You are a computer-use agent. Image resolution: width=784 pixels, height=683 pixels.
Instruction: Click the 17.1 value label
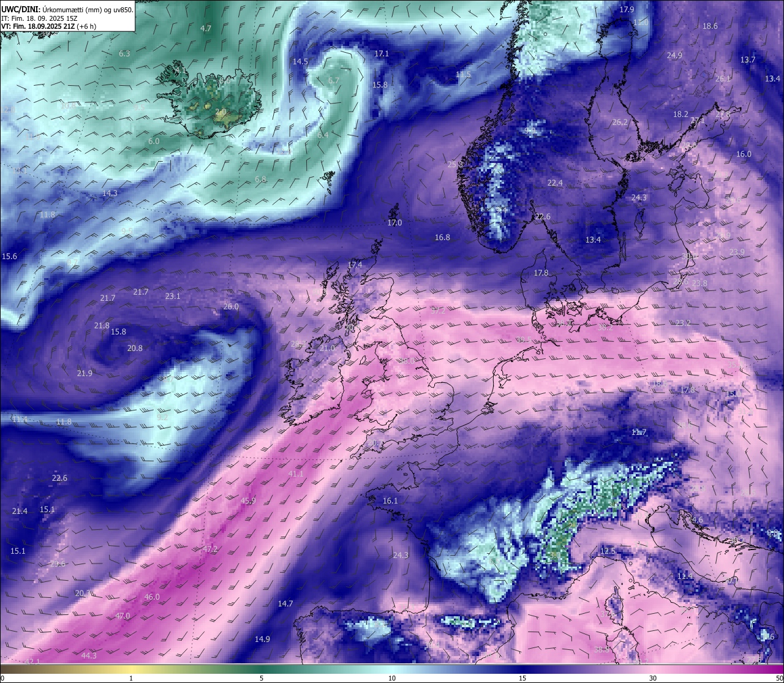(382, 54)
